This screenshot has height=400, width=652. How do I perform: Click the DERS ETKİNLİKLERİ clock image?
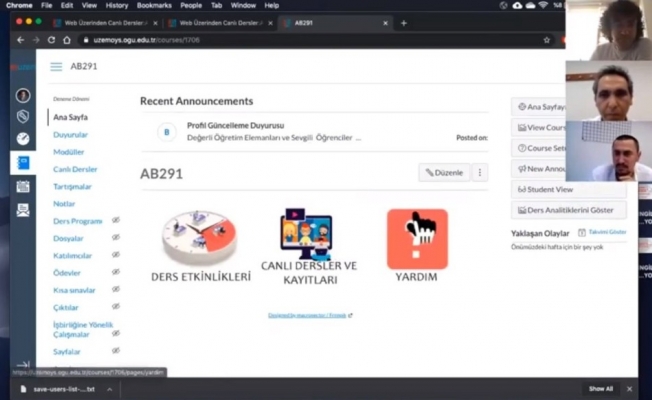pyautogui.click(x=199, y=237)
